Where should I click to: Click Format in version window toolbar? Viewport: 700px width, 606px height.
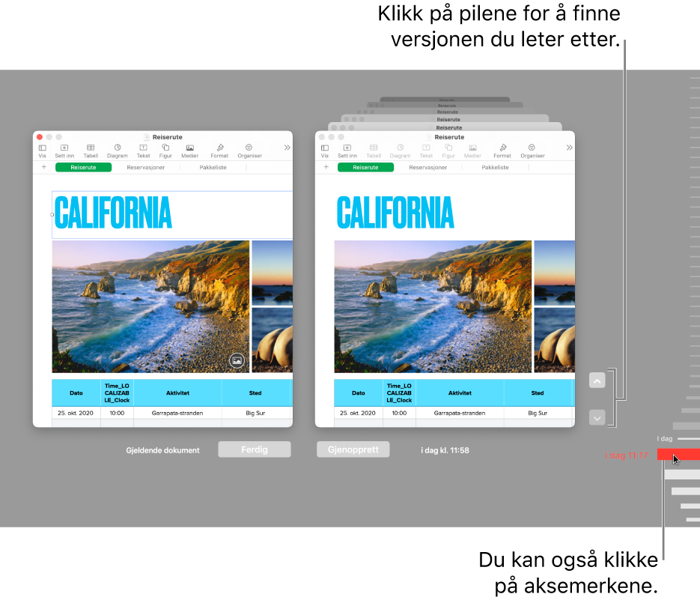coord(502,151)
